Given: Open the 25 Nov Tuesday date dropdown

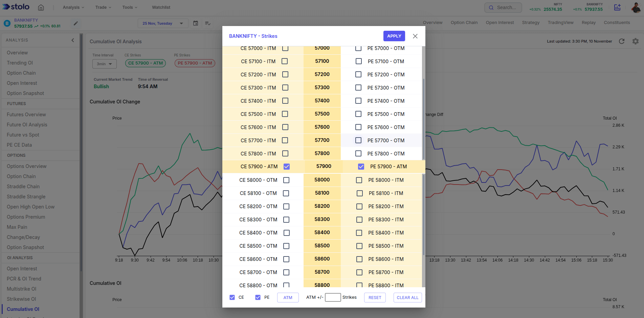Looking at the screenshot, I should 163,23.
